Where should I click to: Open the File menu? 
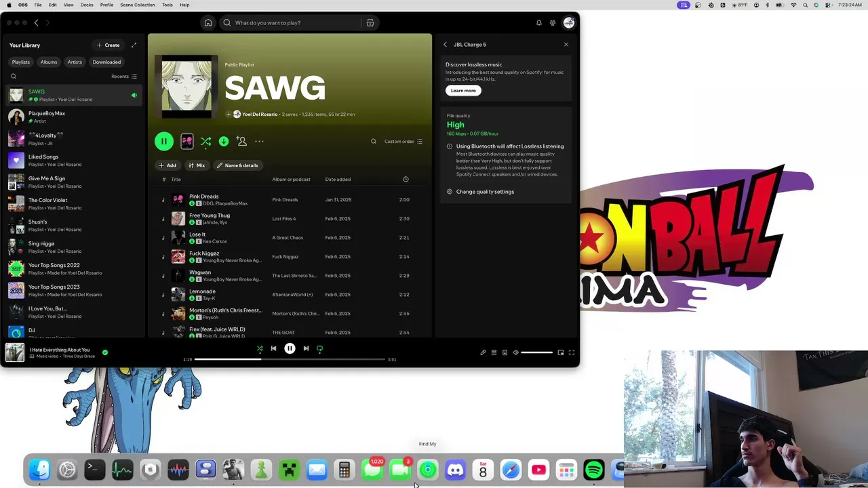[x=38, y=5]
